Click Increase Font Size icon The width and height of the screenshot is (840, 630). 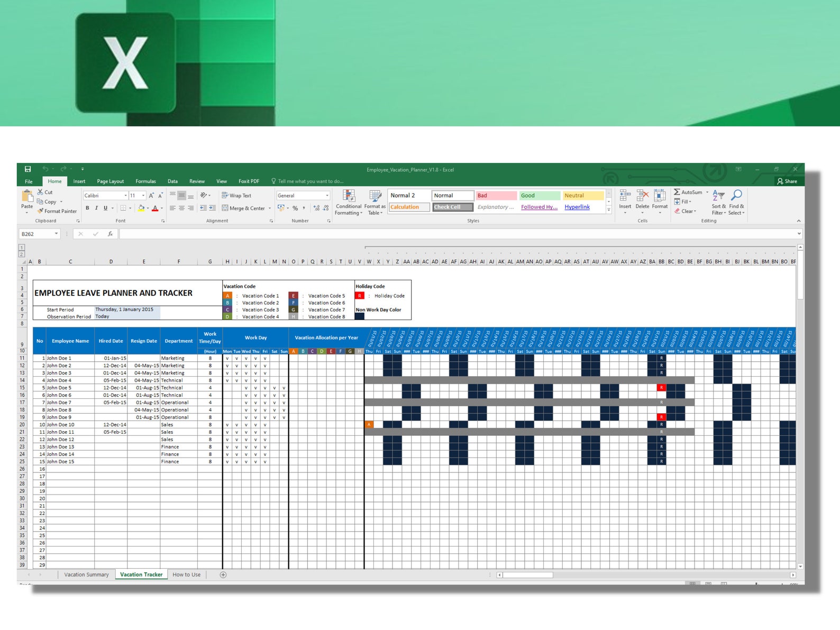151,195
